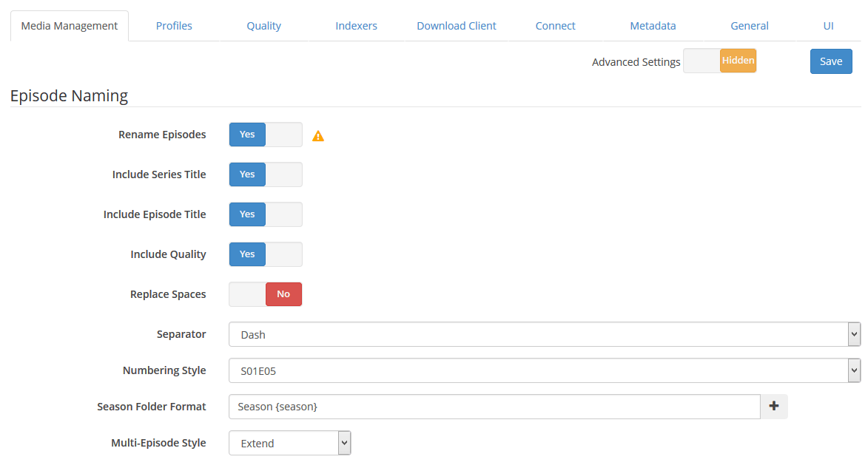This screenshot has height=468, width=868.
Task: Toggle the Include Quality switch
Action: (266, 254)
